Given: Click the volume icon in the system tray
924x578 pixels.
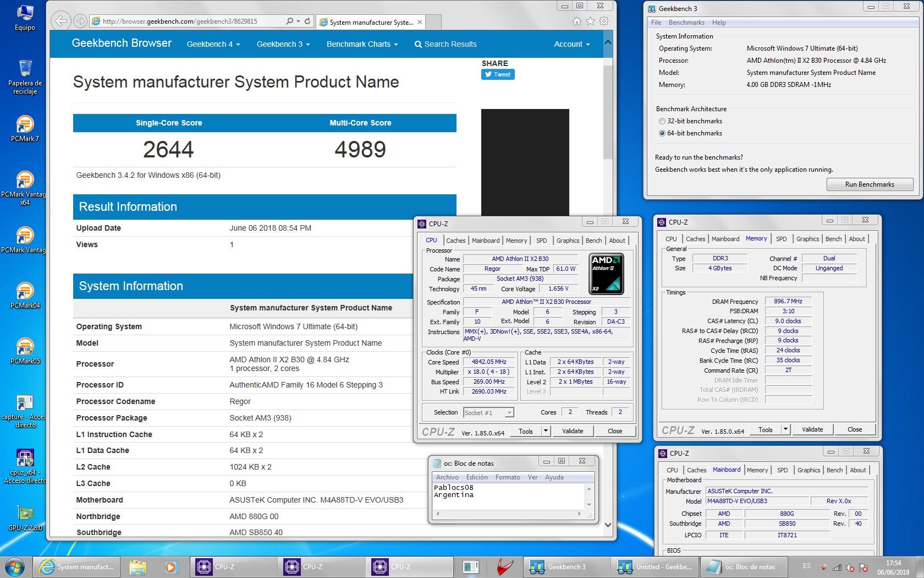Looking at the screenshot, I should [850, 568].
